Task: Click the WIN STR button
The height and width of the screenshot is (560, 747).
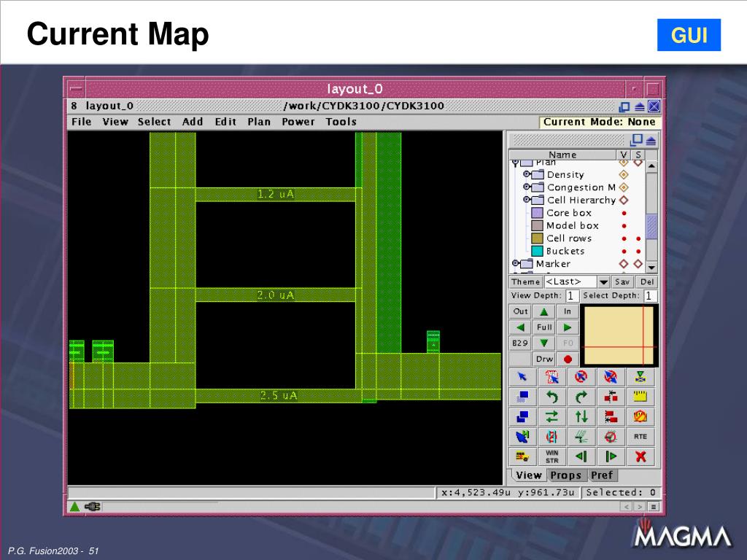Action: pyautogui.click(x=551, y=456)
